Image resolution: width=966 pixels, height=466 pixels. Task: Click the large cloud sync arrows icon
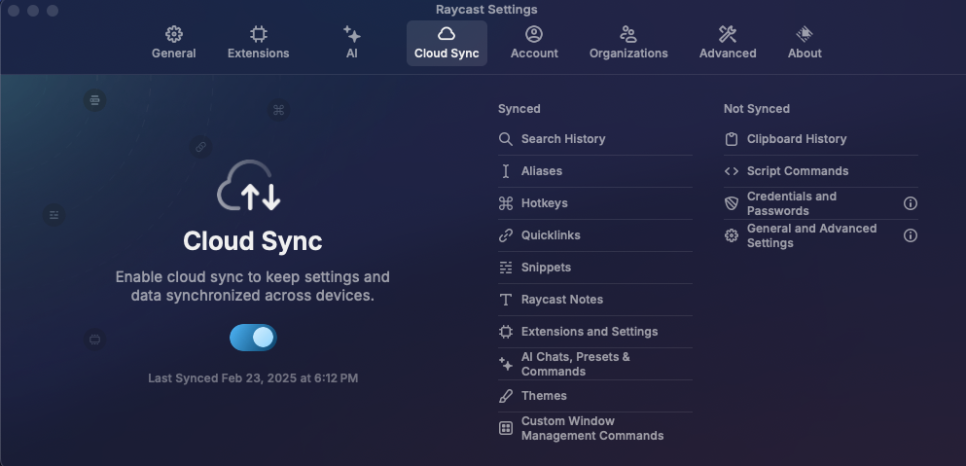pyautogui.click(x=250, y=186)
